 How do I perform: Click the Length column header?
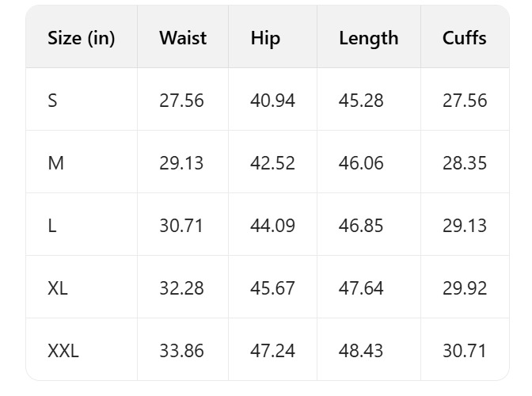369,38
